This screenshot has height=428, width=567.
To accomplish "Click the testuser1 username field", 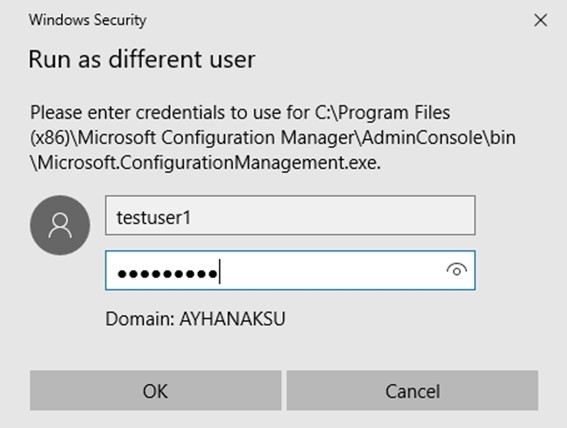I will (x=290, y=215).
